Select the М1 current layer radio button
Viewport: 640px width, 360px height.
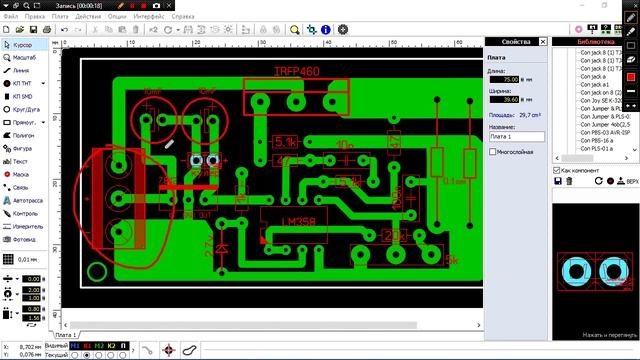[75, 356]
